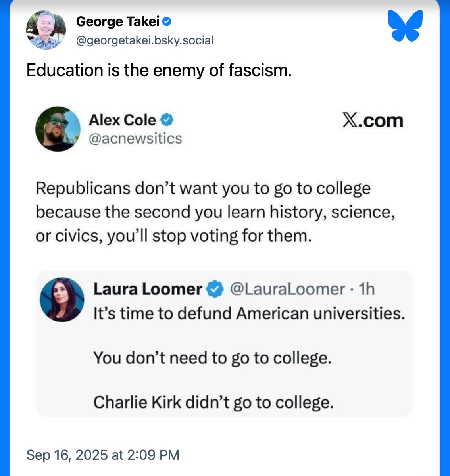Click Alex Cole's verified checkmark
Viewport: 450px width, 476px height.
click(167, 119)
